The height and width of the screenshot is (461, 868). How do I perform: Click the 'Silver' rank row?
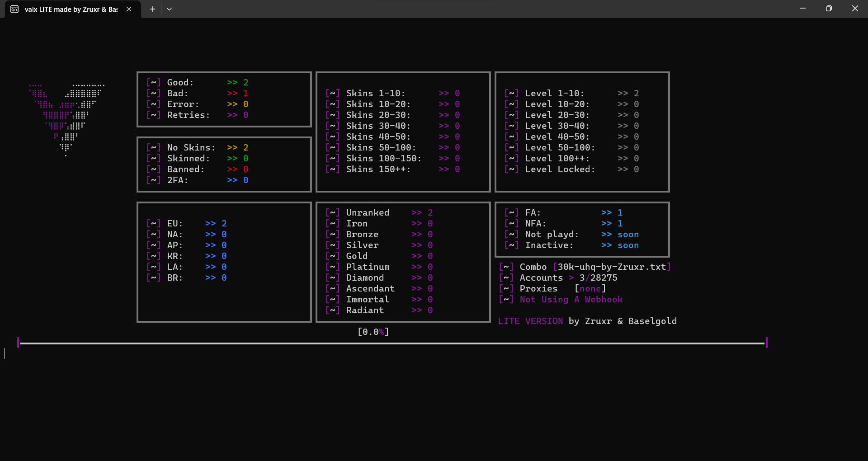point(379,245)
